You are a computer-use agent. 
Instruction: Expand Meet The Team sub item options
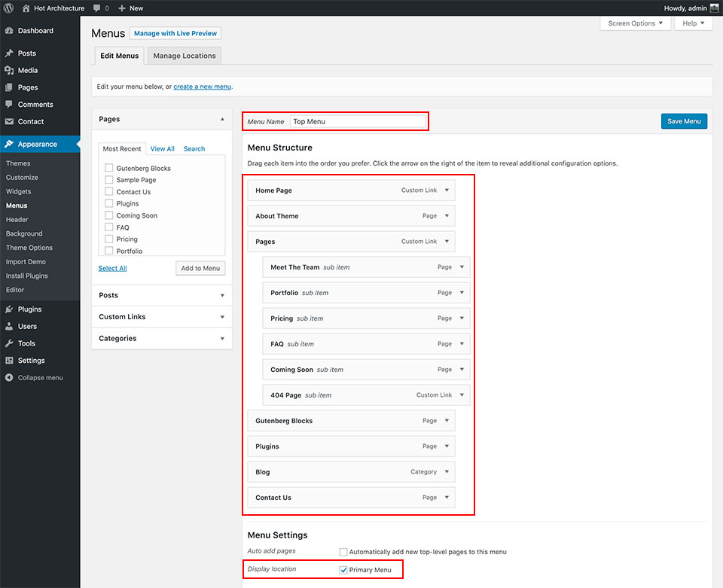tap(462, 267)
